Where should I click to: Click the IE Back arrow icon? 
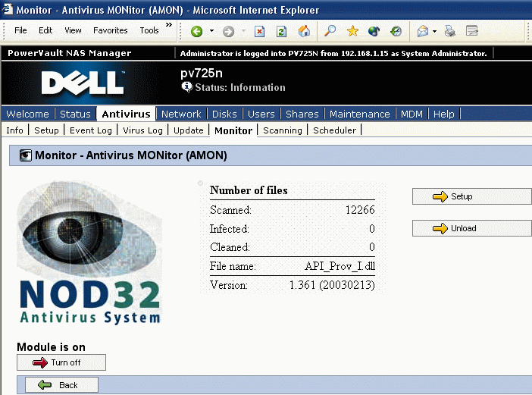[197, 31]
